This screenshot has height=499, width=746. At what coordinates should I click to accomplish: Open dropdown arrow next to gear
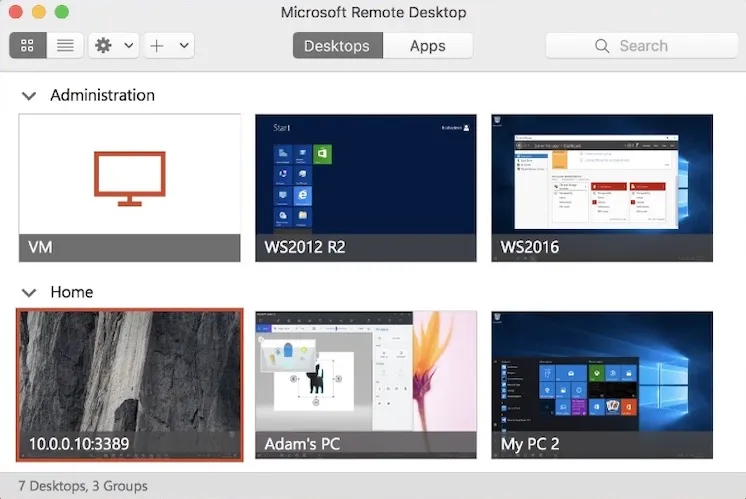[129, 46]
